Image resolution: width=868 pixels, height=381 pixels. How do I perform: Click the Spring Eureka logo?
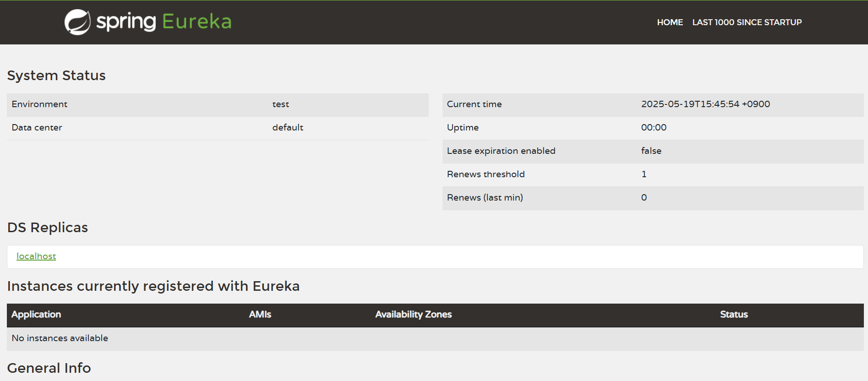[x=148, y=22]
